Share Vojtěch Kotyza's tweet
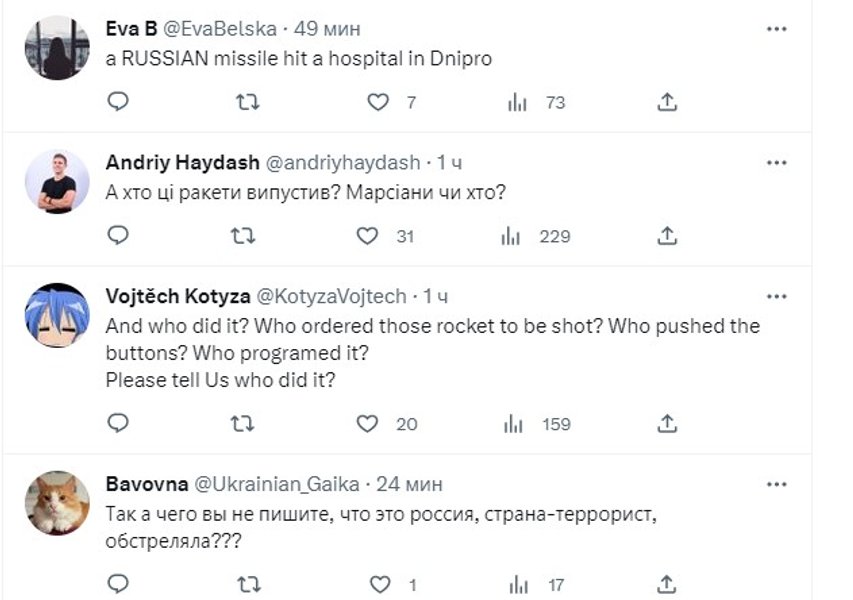 (x=668, y=424)
